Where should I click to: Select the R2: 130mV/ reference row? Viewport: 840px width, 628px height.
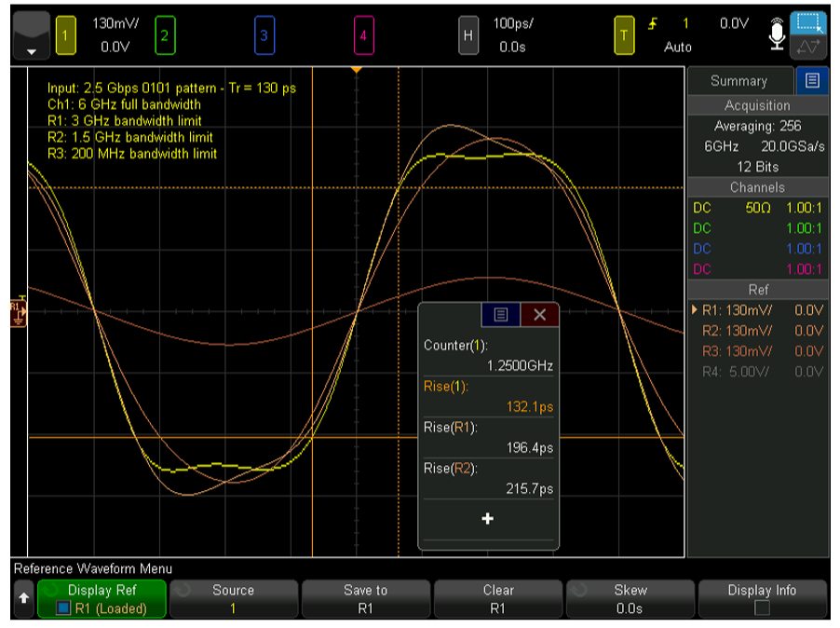coord(758,331)
